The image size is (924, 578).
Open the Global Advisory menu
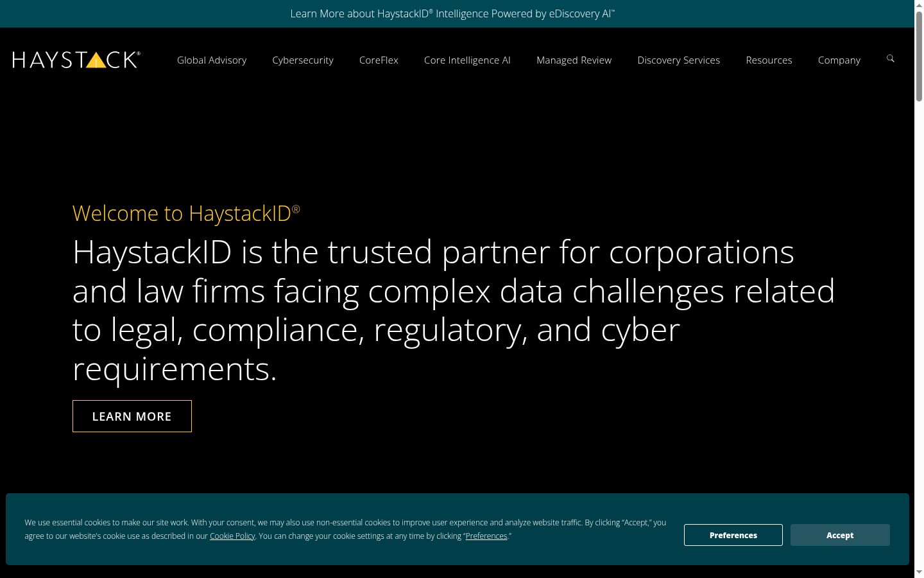pos(212,60)
